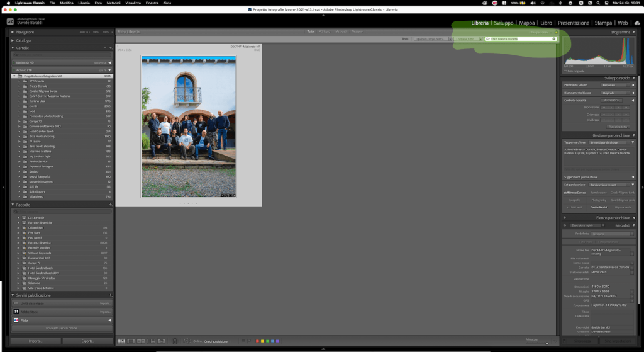644x352 pixels.
Task: Click the Wi-Fi icon in menu bar
Action: coord(542,3)
